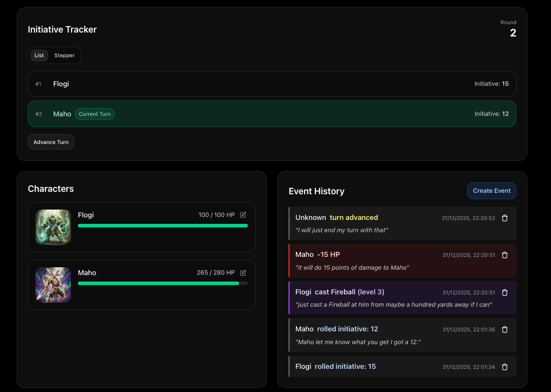
Task: Click Maho's character portrait
Action: pos(53,285)
